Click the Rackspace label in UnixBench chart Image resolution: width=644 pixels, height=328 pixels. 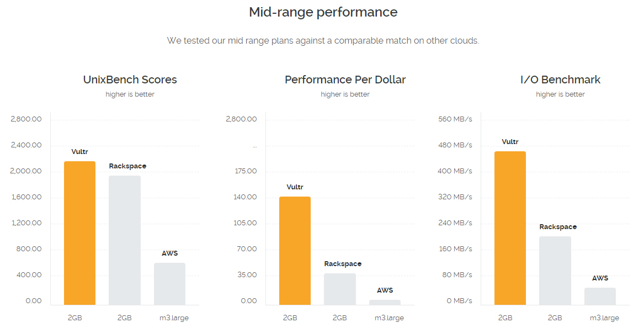(x=127, y=166)
